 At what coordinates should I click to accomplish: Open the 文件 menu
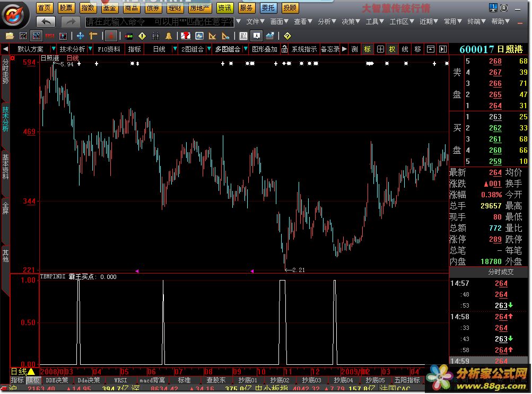pos(255,22)
